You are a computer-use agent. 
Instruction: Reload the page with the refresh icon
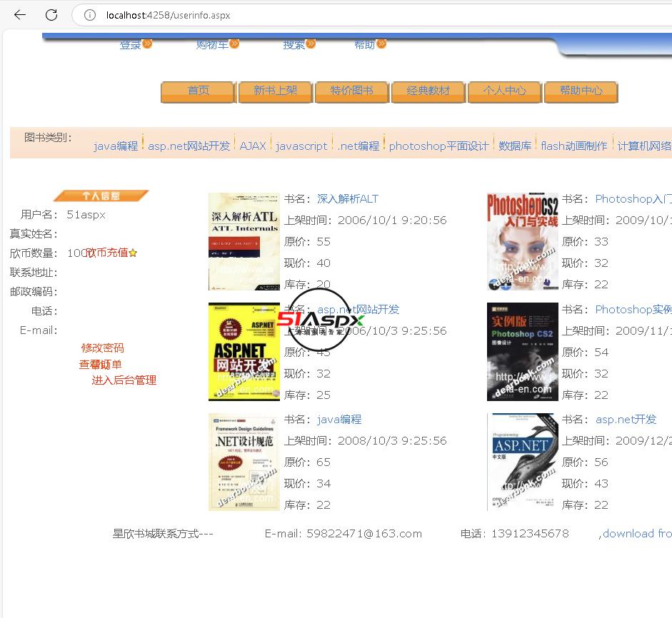point(51,15)
